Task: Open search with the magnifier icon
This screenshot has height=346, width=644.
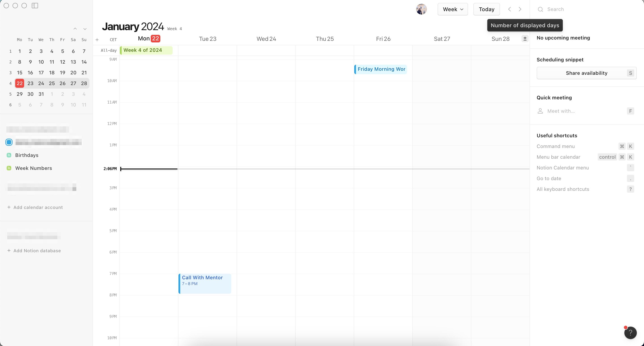Action: coord(540,9)
